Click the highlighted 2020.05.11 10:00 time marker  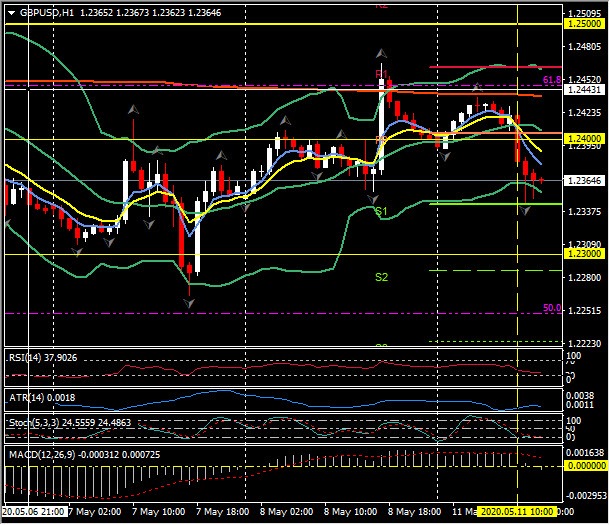coord(517,509)
